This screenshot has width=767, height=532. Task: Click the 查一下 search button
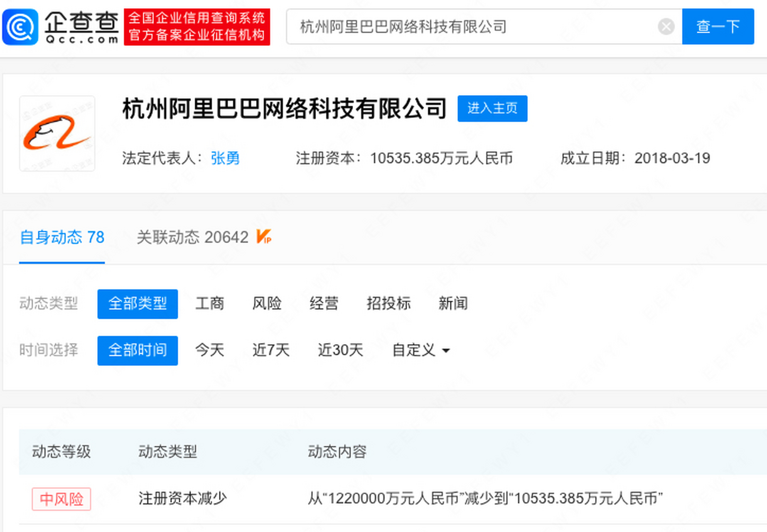pos(718,27)
